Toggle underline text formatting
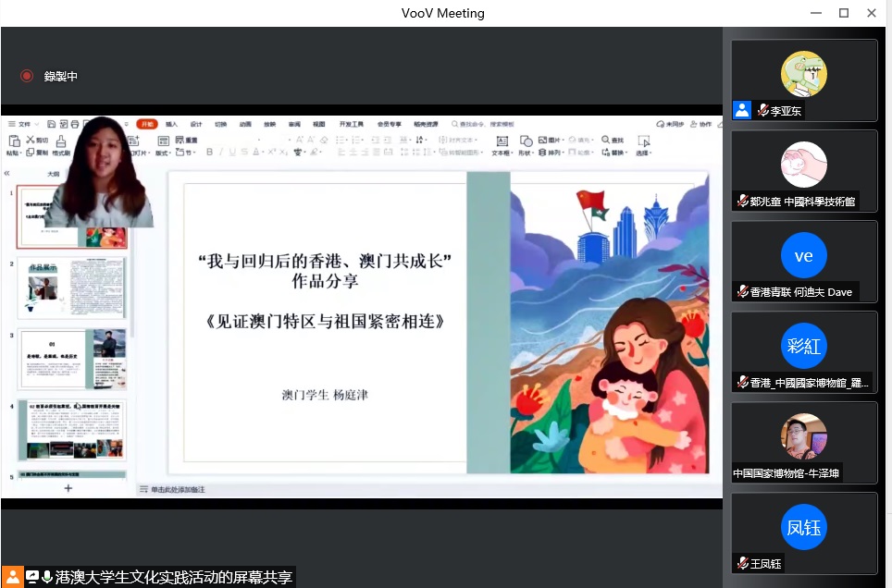 (233, 153)
